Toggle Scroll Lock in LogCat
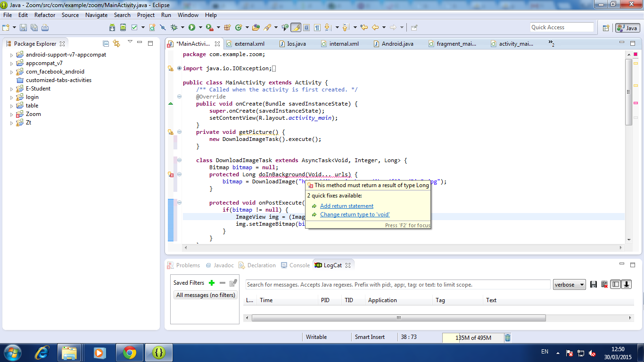Image resolution: width=644 pixels, height=362 pixels. (627, 284)
